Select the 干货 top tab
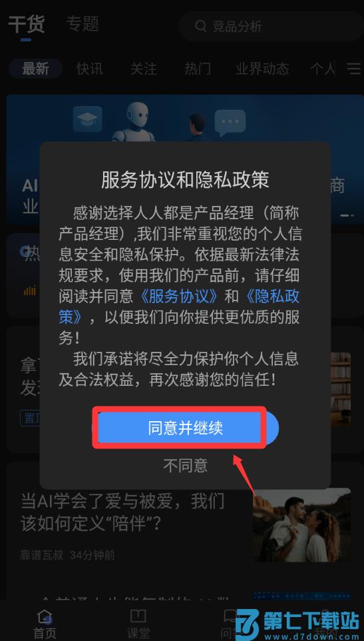Image resolution: width=364 pixels, height=641 pixels. click(27, 24)
